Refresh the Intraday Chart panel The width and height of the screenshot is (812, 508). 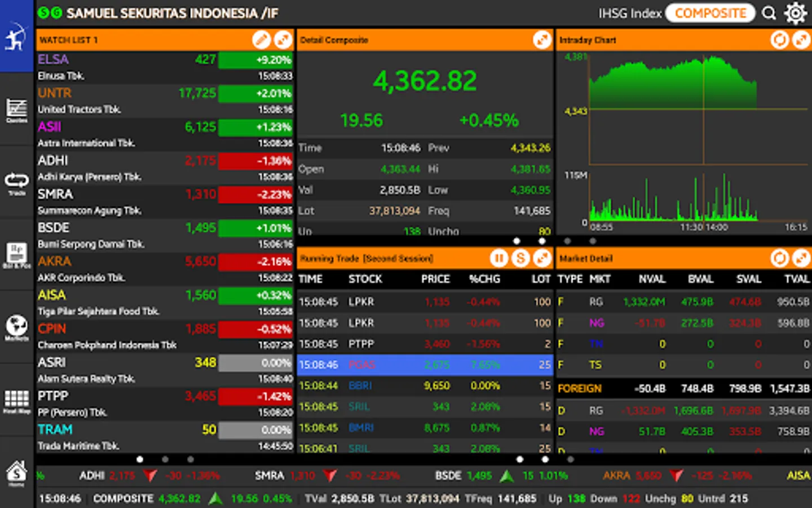click(x=780, y=40)
